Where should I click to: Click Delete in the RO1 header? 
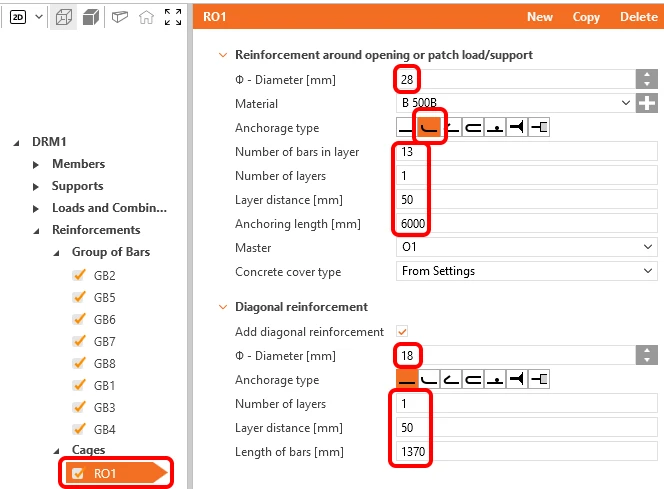639,17
